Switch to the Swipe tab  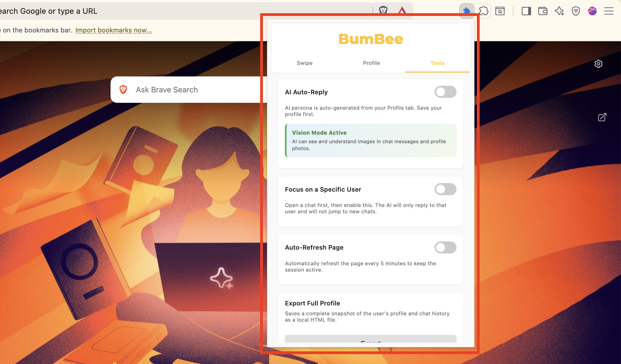(x=305, y=63)
